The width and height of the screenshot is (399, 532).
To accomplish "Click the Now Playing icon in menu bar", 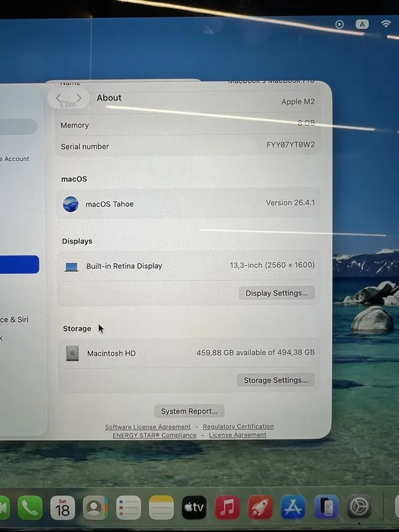I will pos(339,24).
